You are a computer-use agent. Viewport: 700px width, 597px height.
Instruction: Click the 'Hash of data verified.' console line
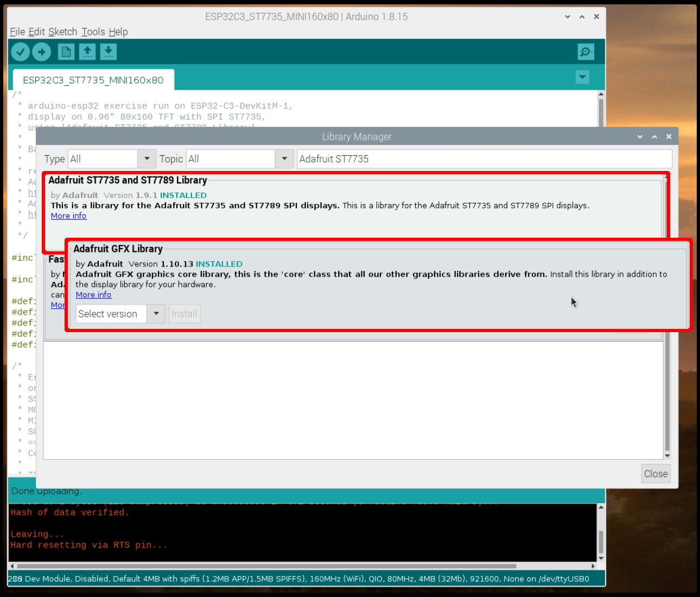tap(69, 512)
